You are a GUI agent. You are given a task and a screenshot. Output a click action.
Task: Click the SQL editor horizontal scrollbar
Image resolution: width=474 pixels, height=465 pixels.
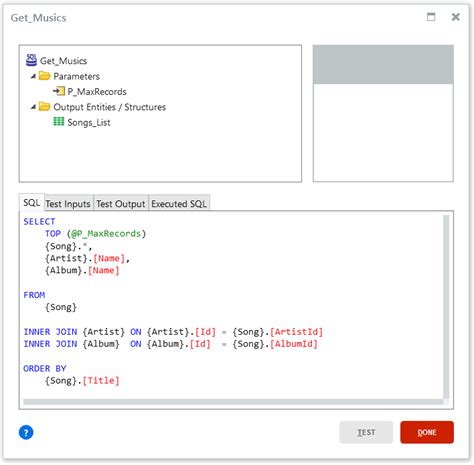point(233,402)
